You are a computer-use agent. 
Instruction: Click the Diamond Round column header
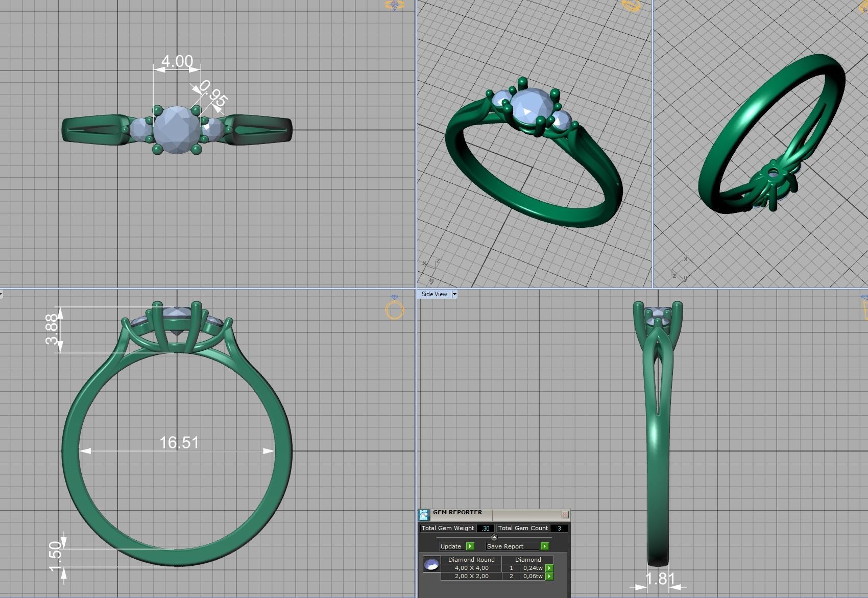pyautogui.click(x=471, y=560)
